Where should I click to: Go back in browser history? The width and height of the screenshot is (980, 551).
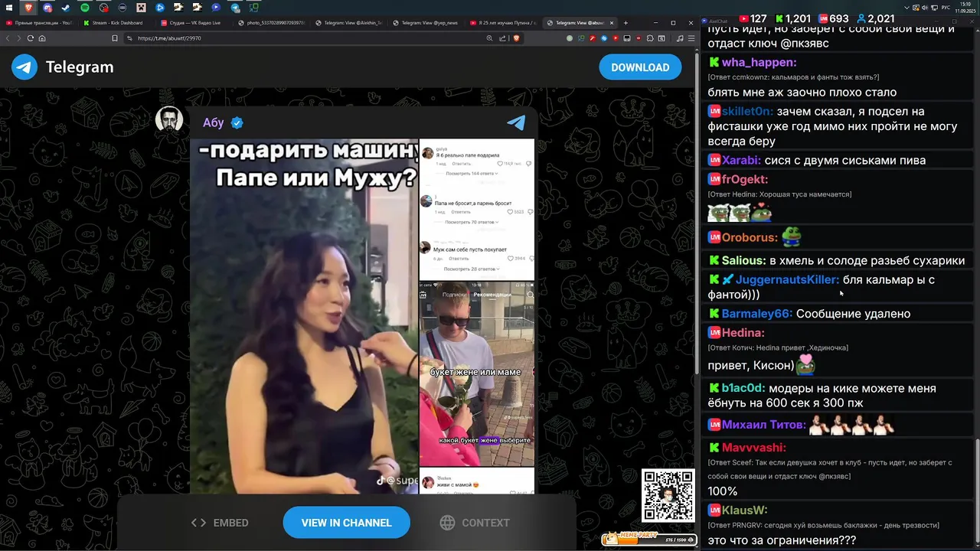[8, 38]
